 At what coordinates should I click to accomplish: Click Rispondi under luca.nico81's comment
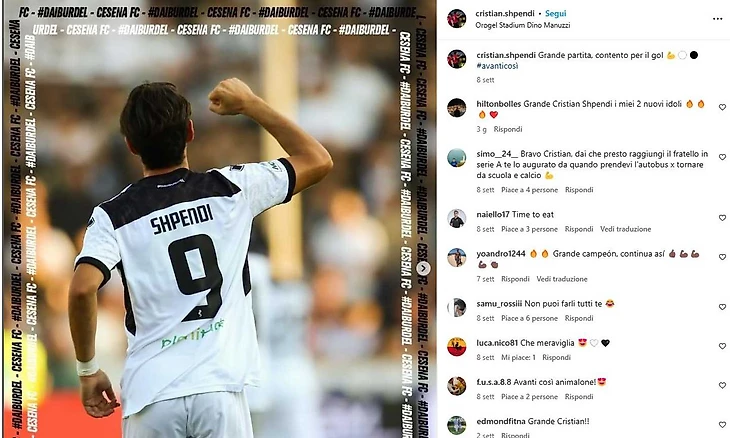tap(556, 357)
